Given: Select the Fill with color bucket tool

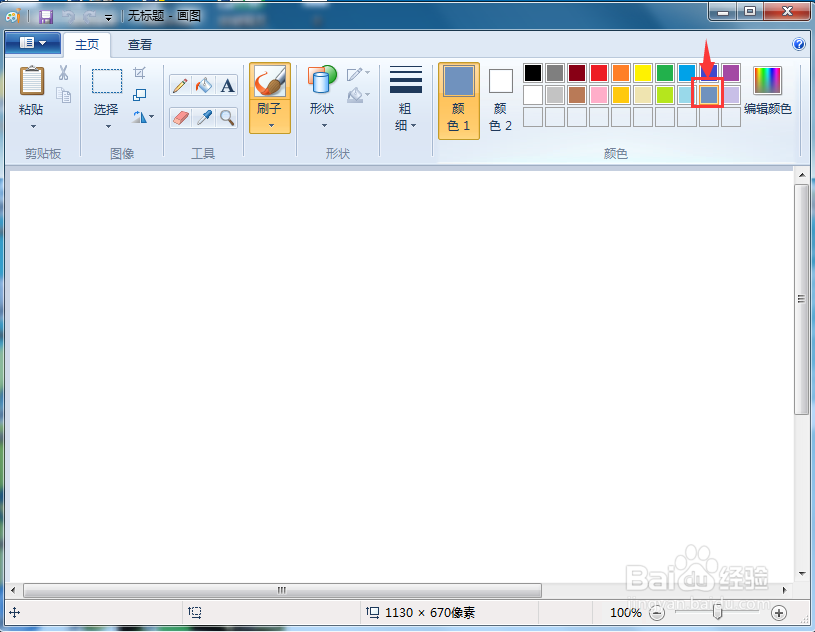Looking at the screenshot, I should [x=204, y=85].
